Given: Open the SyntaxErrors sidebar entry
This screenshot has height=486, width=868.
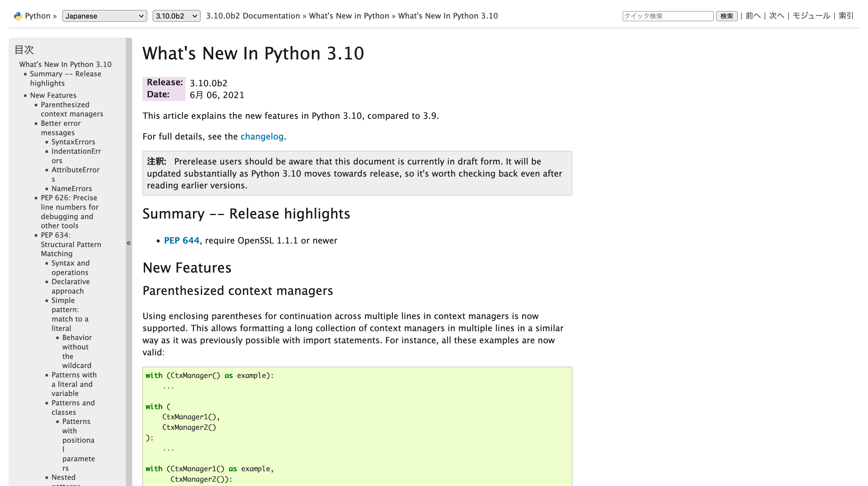Looking at the screenshot, I should [x=73, y=142].
